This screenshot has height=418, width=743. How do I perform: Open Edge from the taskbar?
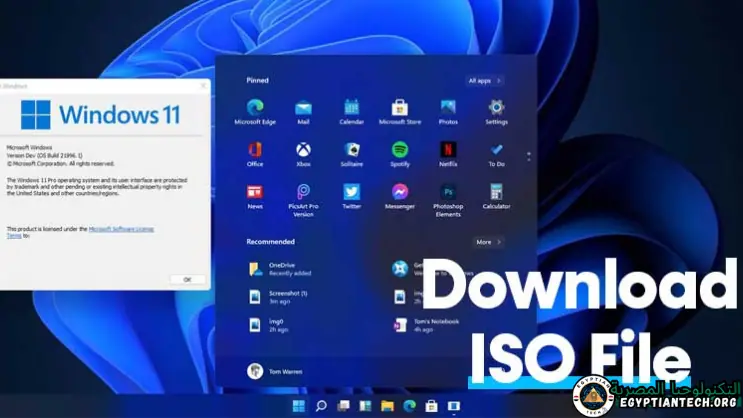[x=409, y=406]
